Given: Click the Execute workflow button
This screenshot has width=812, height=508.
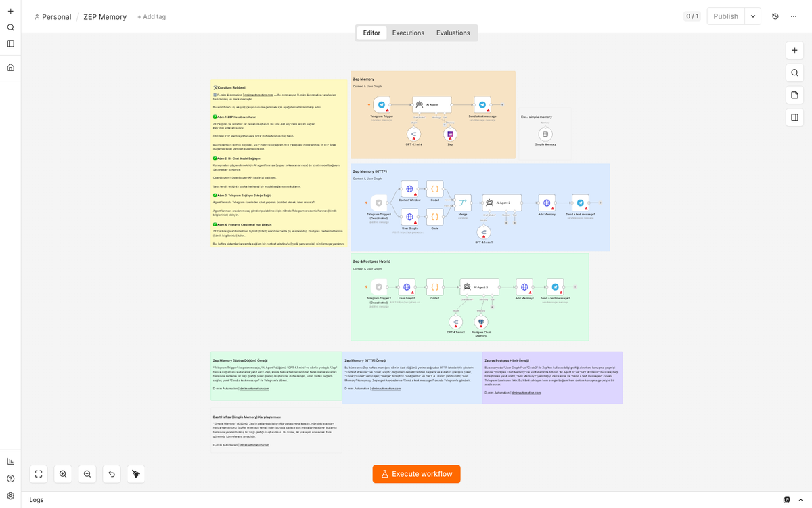Looking at the screenshot, I should (416, 474).
